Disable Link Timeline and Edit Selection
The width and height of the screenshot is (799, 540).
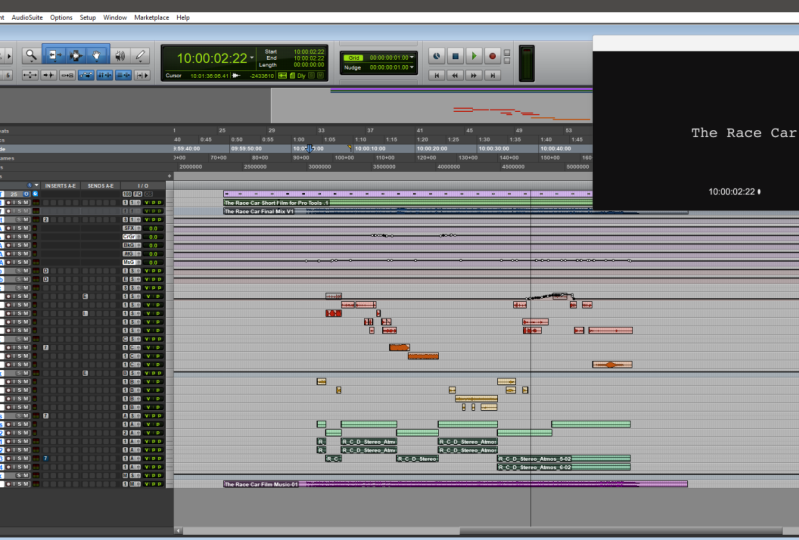pos(104,75)
